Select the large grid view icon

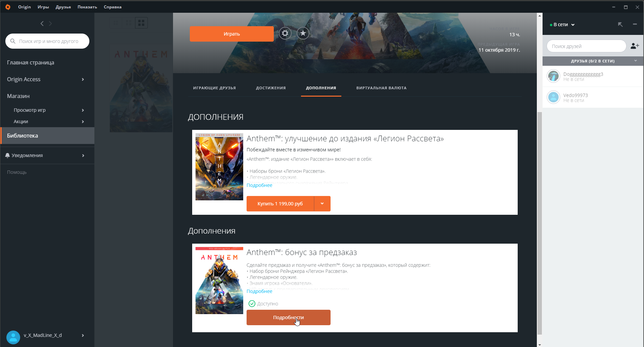click(141, 23)
